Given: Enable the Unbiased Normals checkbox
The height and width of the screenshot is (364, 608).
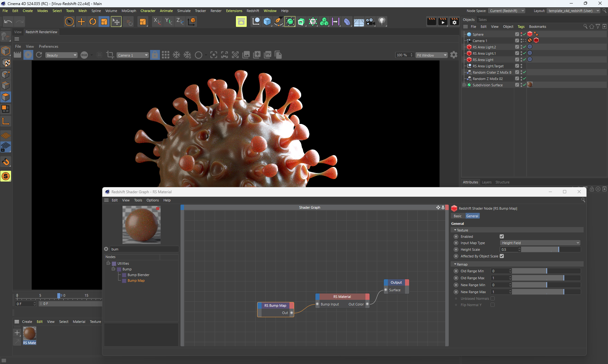Looking at the screenshot, I should pyautogui.click(x=492, y=299).
